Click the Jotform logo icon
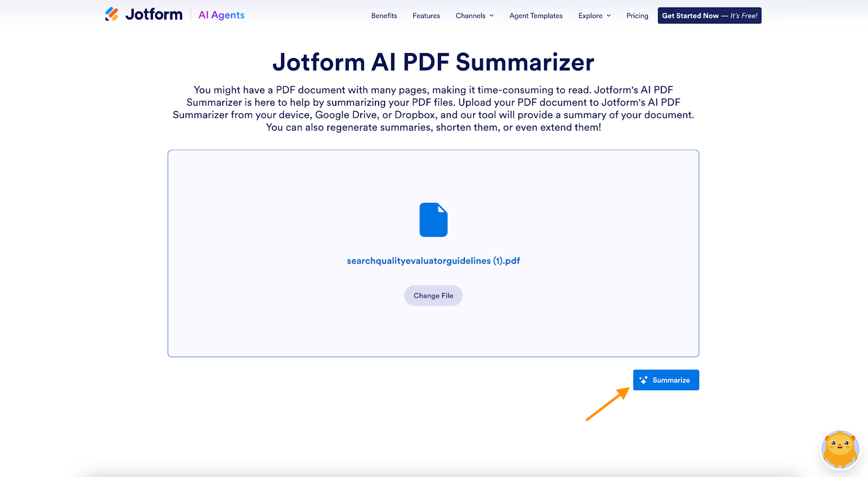 coord(112,15)
